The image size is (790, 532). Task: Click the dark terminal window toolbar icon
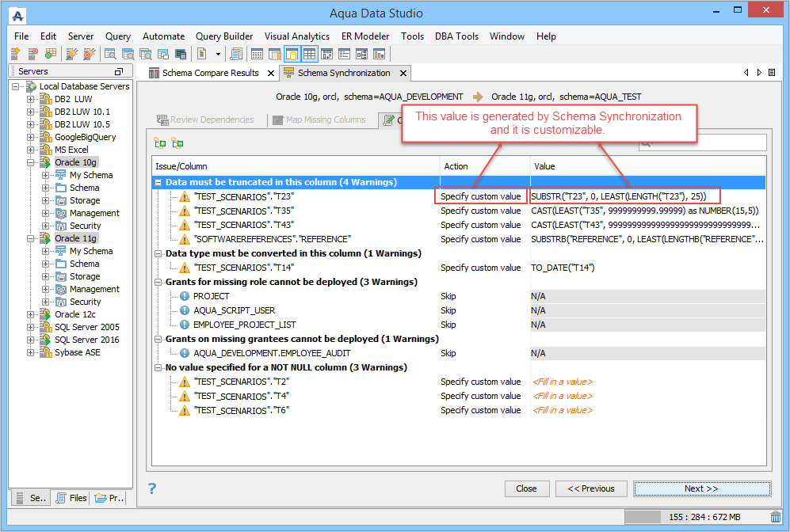tap(181, 54)
